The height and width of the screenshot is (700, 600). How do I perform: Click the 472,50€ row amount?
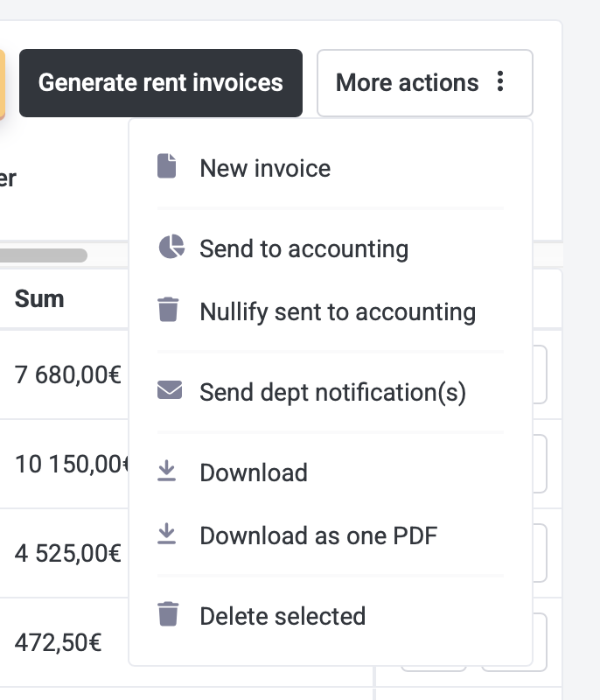click(x=59, y=643)
